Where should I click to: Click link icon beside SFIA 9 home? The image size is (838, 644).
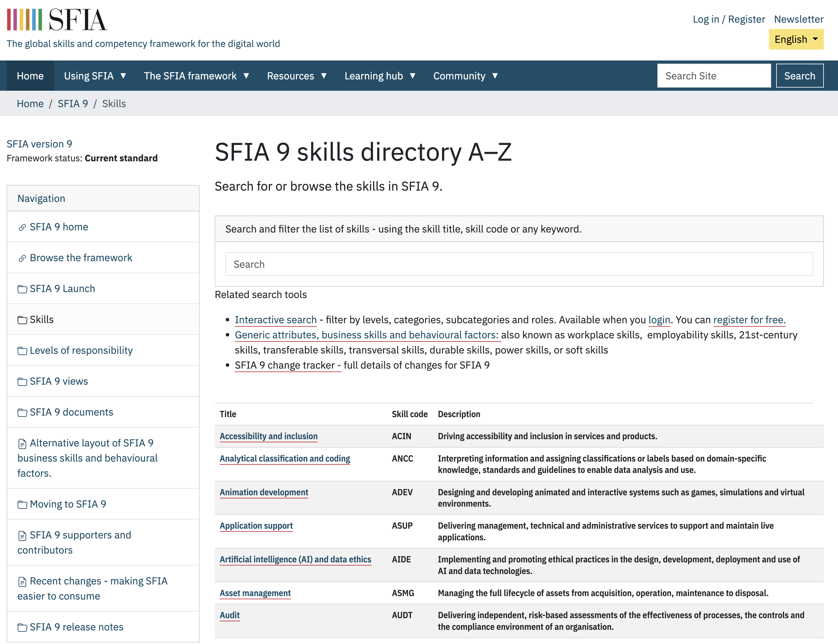coord(22,228)
